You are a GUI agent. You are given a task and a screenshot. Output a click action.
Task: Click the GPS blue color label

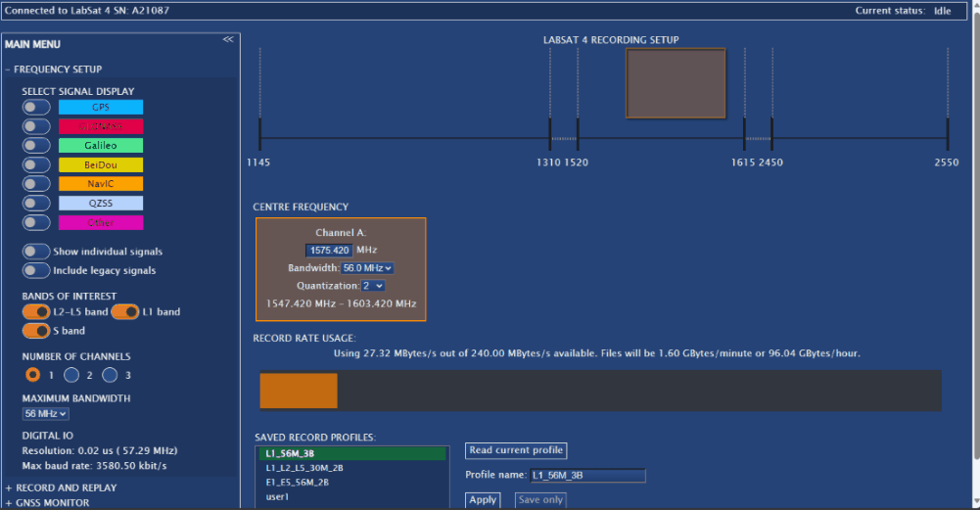[x=101, y=108]
